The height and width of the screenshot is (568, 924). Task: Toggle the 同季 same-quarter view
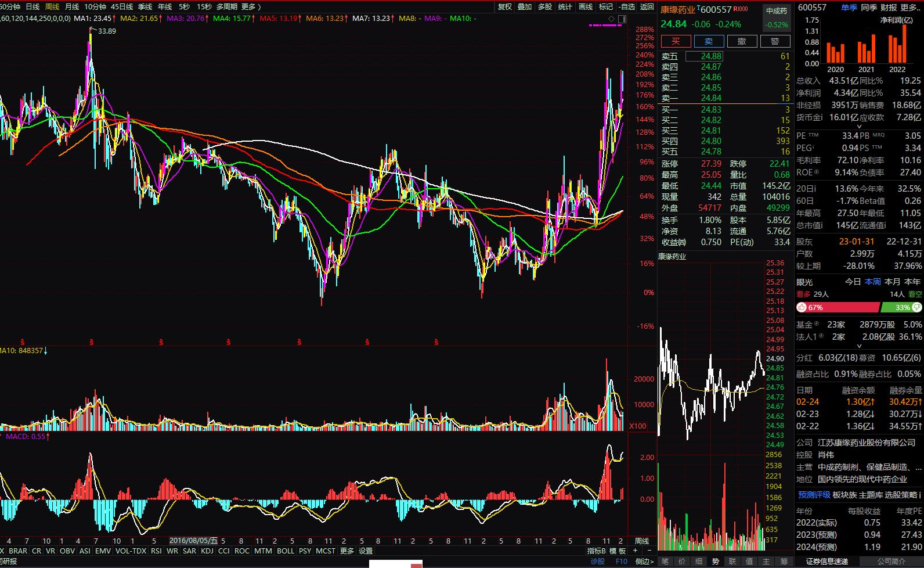(869, 8)
